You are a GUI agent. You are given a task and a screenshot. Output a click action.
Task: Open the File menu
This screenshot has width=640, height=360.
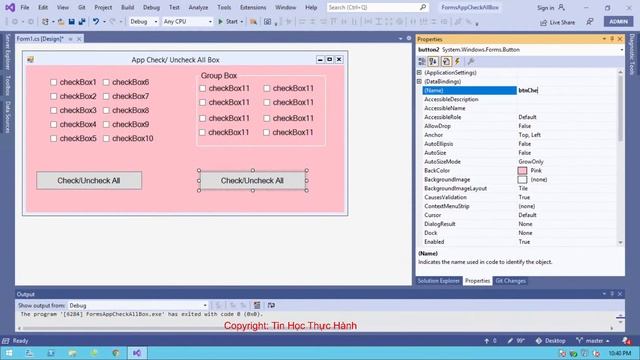click(x=25, y=7)
